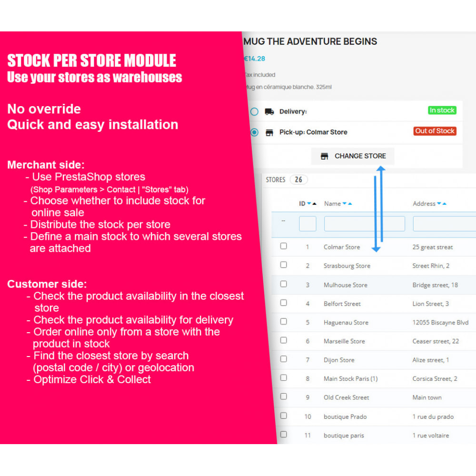The image size is (476, 476).
Task: Check the checkbox for Marseille Store row
Action: 283,340
